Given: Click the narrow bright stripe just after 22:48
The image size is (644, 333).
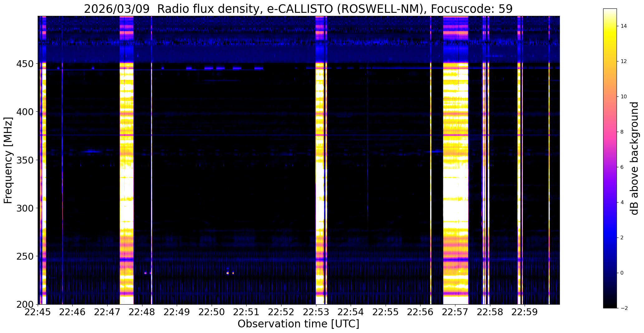Looking at the screenshot, I should click(x=151, y=160).
